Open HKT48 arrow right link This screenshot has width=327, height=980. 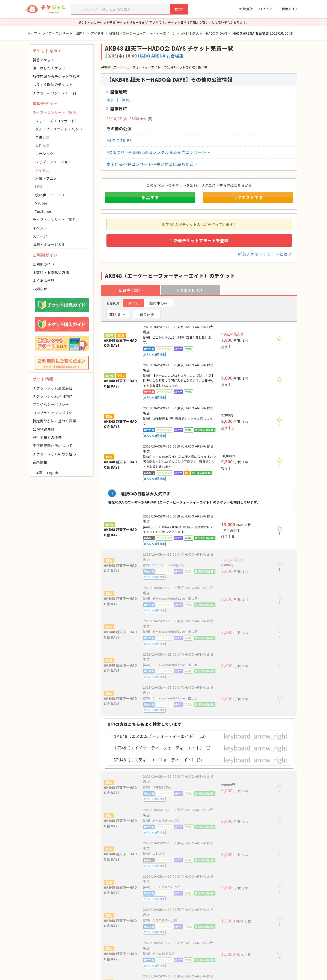pos(255,748)
